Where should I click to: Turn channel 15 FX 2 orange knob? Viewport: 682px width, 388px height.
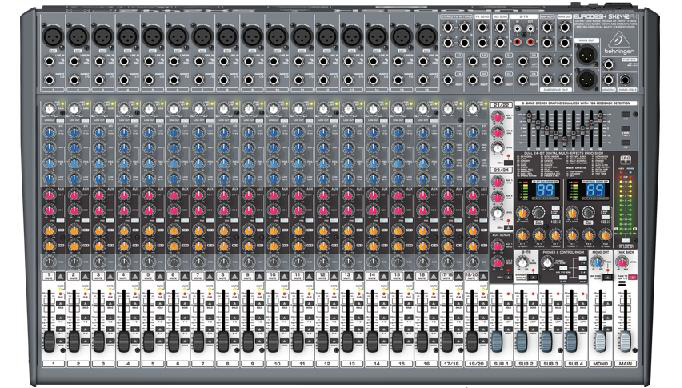398,246
